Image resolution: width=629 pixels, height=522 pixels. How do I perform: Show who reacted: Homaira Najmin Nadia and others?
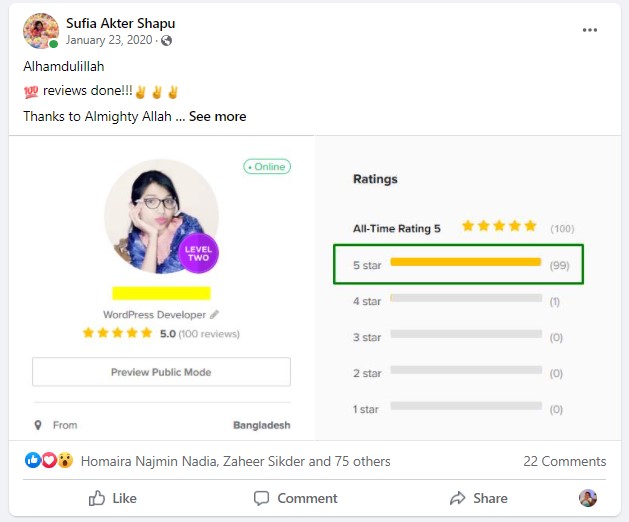pos(235,461)
